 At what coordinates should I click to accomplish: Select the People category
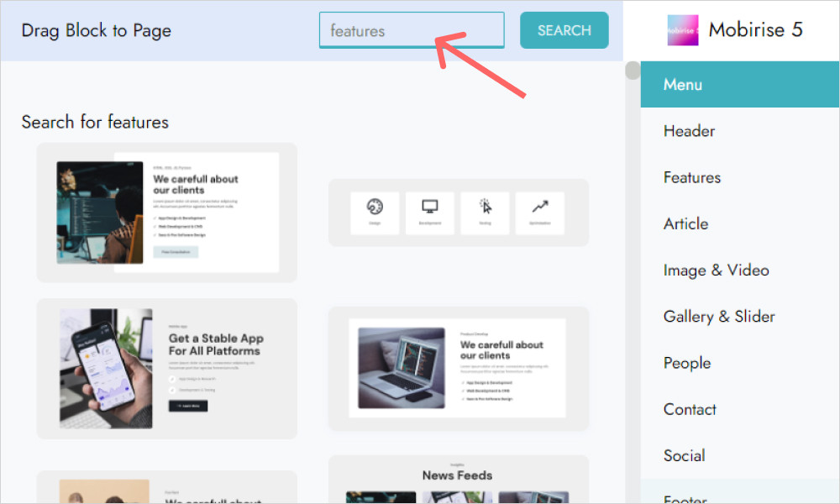click(x=687, y=363)
